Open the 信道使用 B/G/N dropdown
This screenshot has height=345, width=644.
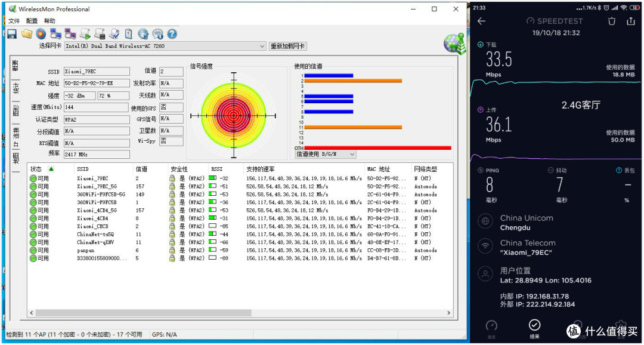[326, 154]
